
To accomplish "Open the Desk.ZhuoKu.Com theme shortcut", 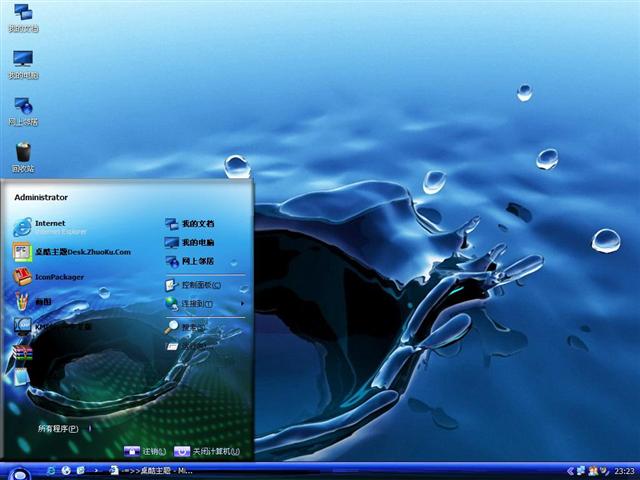I will click(82, 252).
